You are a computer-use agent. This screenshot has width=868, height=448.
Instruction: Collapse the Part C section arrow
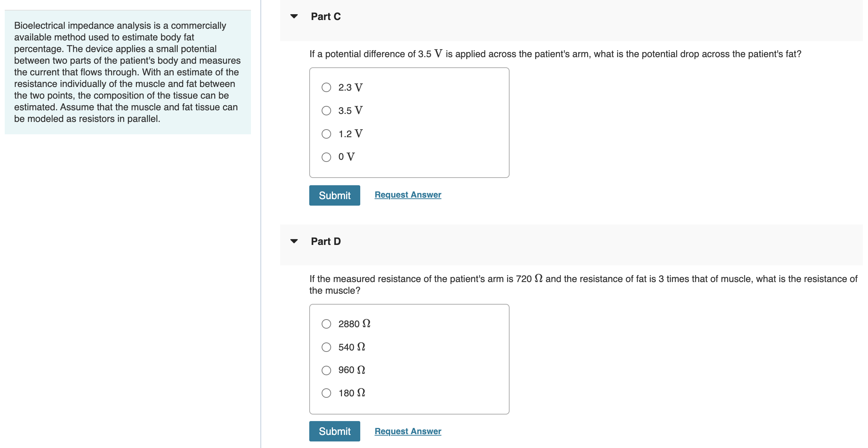point(294,16)
